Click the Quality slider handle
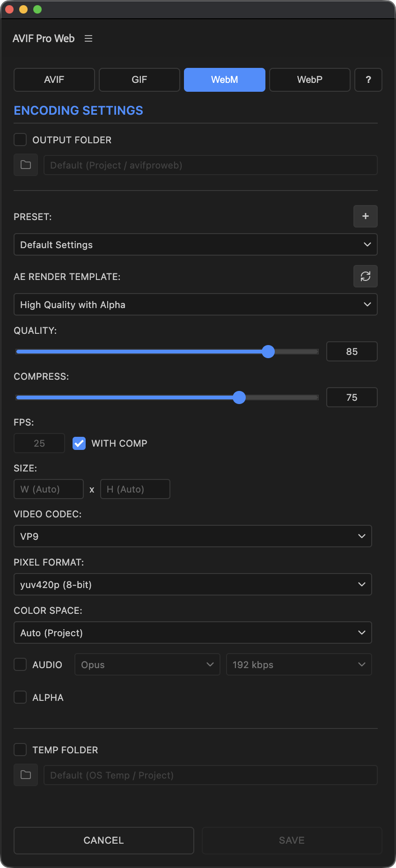The height and width of the screenshot is (868, 396). pyautogui.click(x=268, y=352)
